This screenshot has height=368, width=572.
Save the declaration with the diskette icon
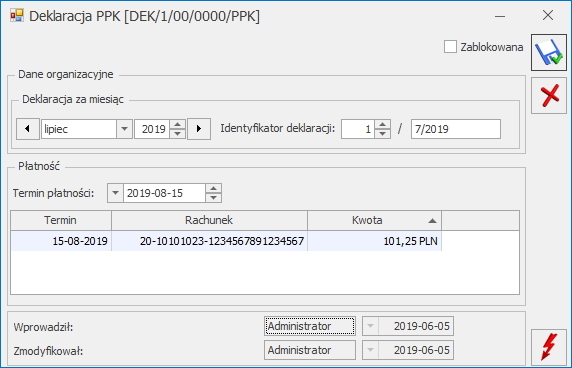click(x=549, y=53)
